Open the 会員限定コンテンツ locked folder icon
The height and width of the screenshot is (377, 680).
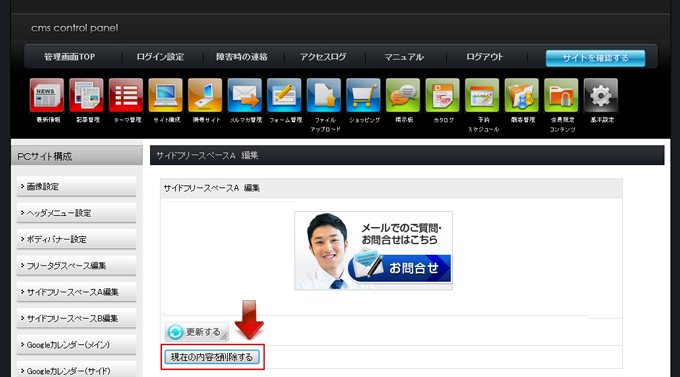point(561,95)
